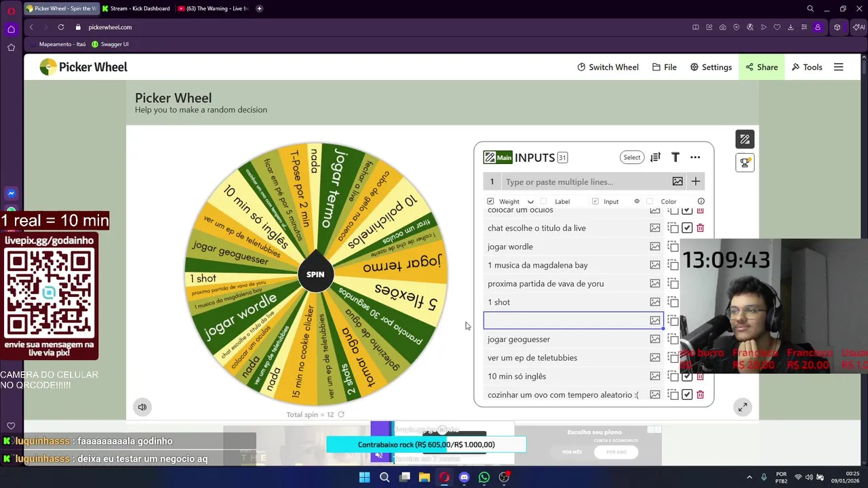
Task: Click fullscreen expand icon below inputs
Action: pos(743,407)
